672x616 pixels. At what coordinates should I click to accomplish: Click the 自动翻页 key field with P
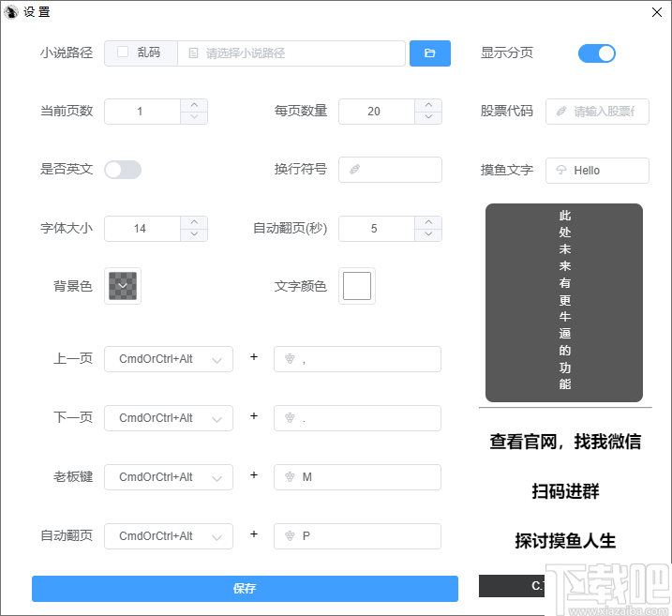[357, 536]
